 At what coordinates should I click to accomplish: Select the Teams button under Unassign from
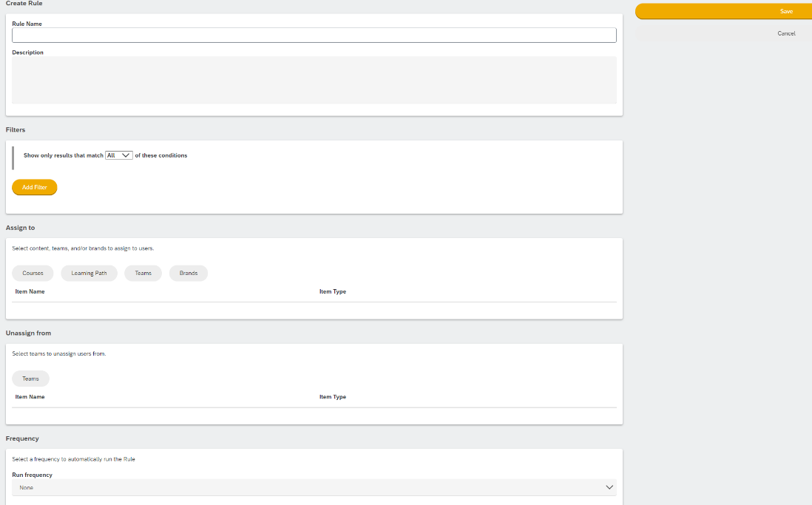coord(30,379)
